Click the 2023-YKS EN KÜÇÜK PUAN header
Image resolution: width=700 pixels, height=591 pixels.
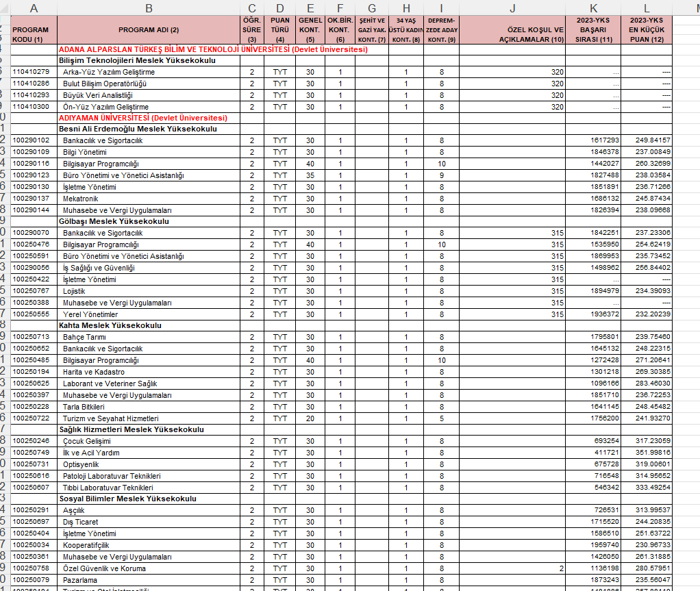point(647,30)
